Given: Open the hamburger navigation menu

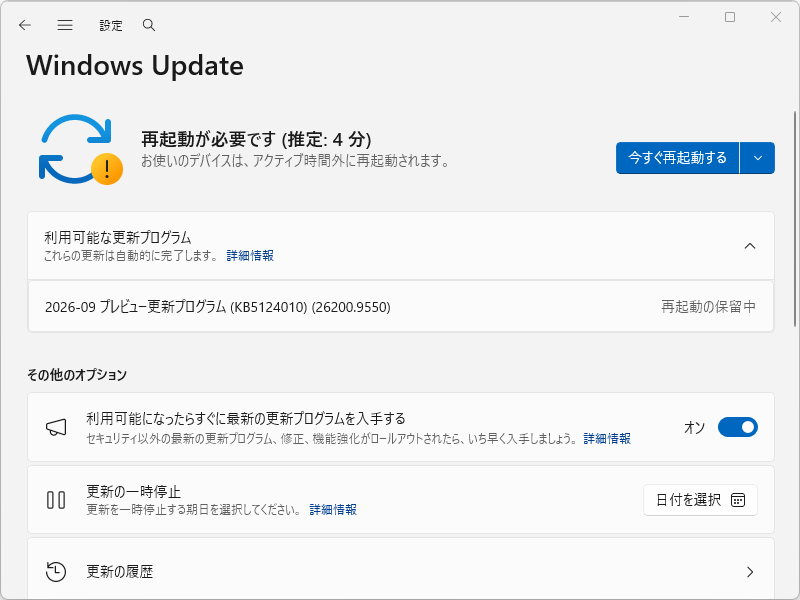Looking at the screenshot, I should point(65,25).
